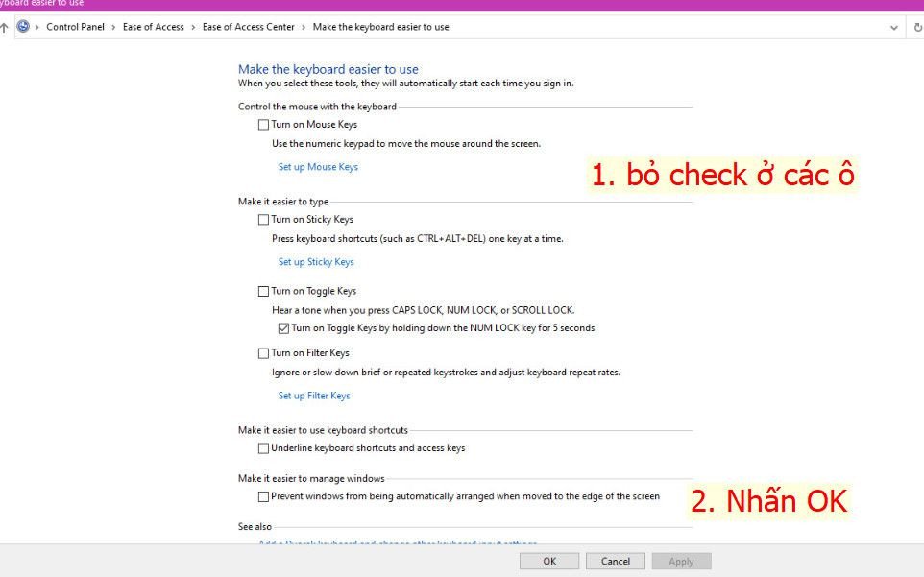
Task: Enable the Turn on Filter Keys checkbox
Action: (x=263, y=353)
